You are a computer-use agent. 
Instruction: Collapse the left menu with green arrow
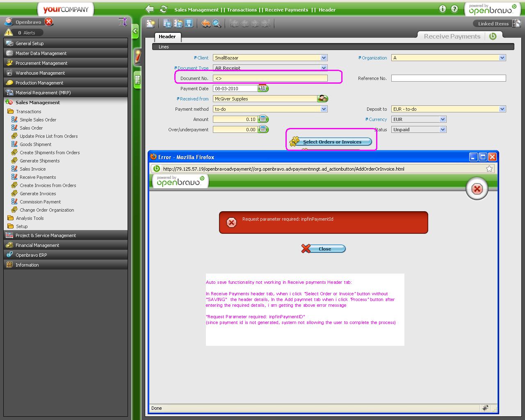(x=135, y=31)
